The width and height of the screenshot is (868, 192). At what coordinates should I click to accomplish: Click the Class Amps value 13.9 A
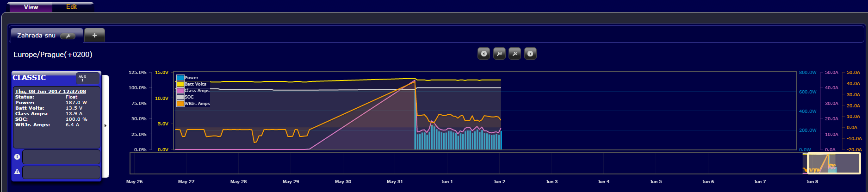74,114
